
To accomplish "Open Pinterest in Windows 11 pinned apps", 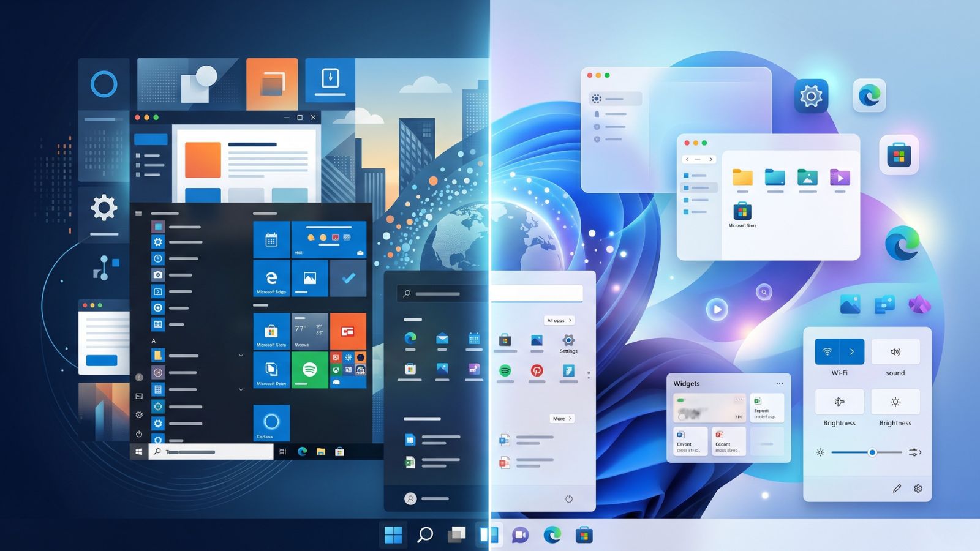I will pos(537,370).
